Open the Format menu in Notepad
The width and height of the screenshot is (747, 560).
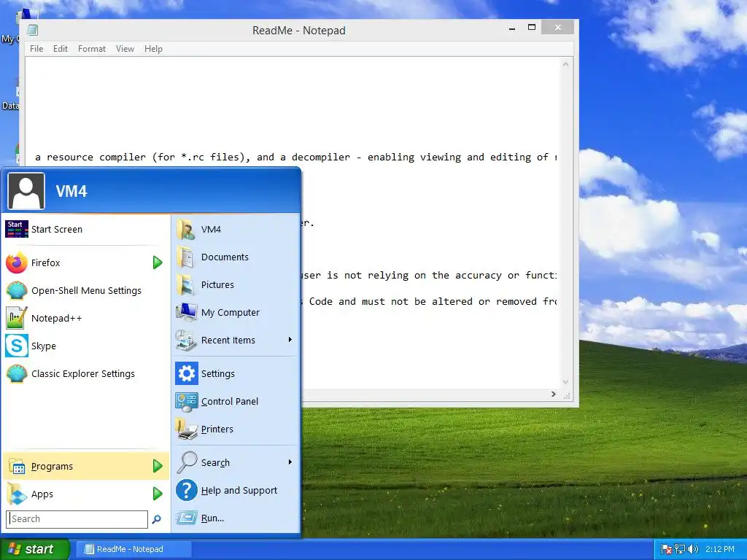coord(91,49)
